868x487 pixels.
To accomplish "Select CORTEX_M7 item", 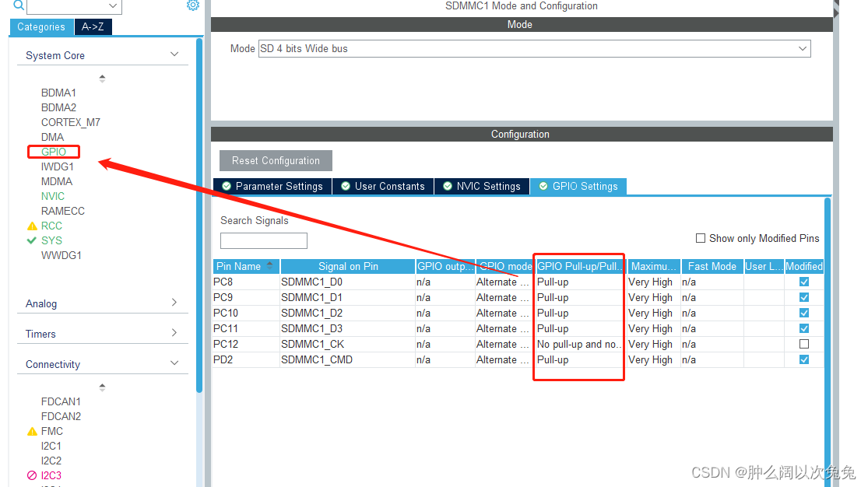I will pyautogui.click(x=71, y=122).
